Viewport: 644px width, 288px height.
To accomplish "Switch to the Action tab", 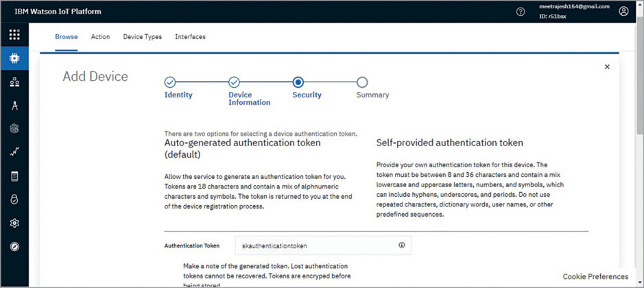I will pyautogui.click(x=100, y=36).
